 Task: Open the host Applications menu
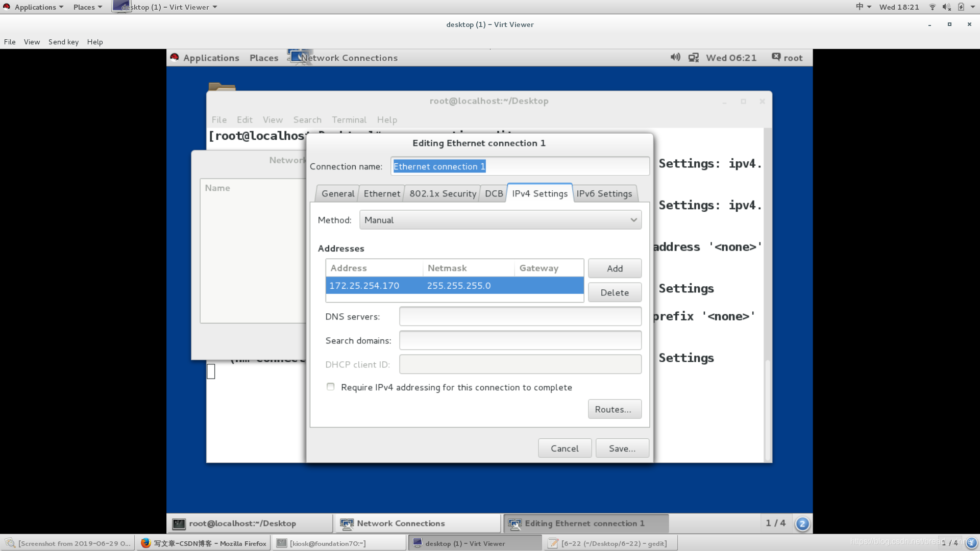[x=39, y=7]
